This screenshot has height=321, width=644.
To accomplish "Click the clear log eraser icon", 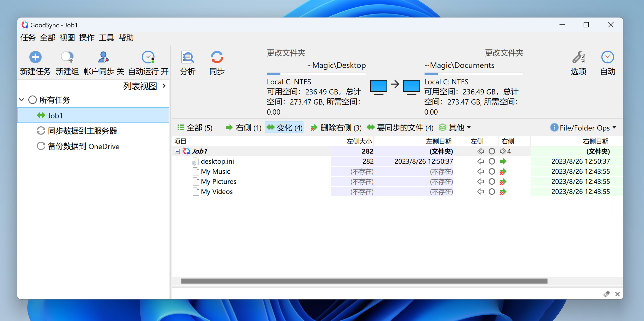I will 606,294.
